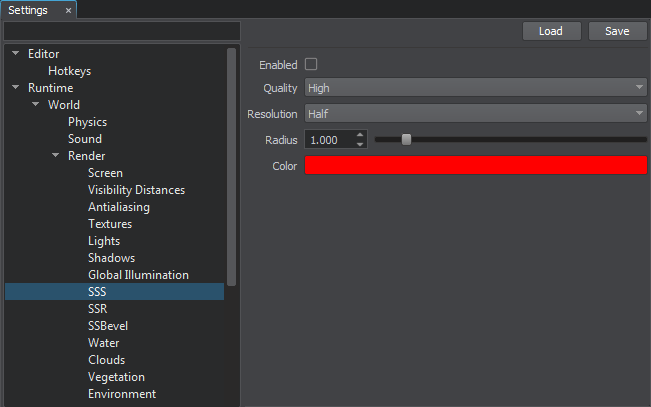Viewport: 651px width, 407px height.
Task: Click the Radius value input field
Action: (x=329, y=140)
